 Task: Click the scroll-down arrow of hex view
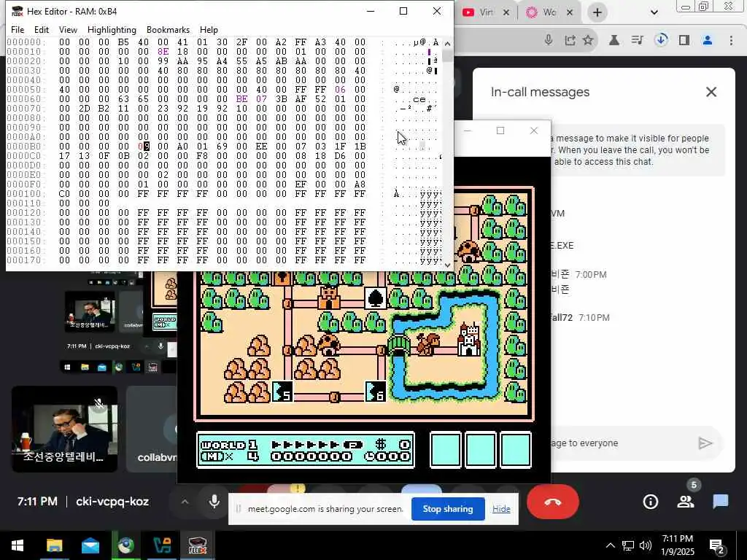point(447,265)
